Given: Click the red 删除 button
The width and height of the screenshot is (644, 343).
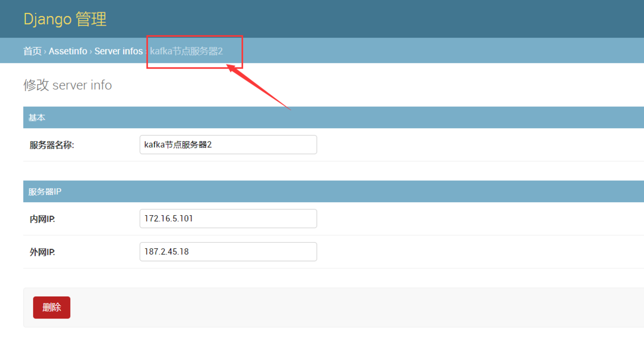Looking at the screenshot, I should tap(51, 308).
